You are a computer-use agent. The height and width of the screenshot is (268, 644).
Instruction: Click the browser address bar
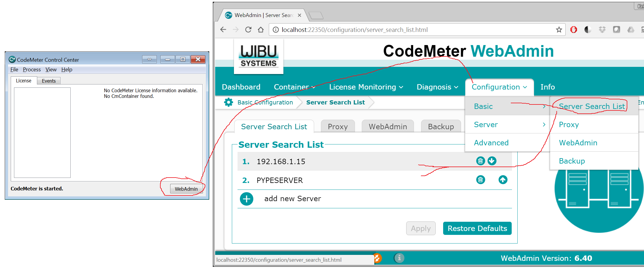pyautogui.click(x=417, y=30)
